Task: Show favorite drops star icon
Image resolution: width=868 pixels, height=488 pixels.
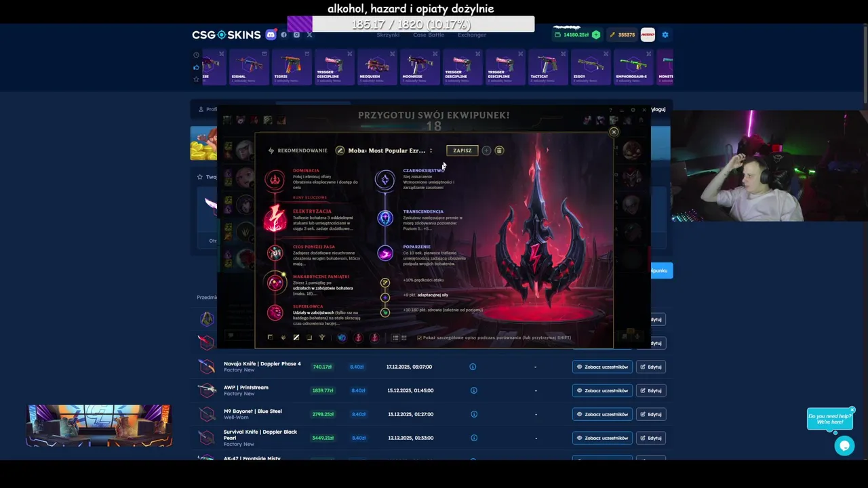Action: coord(196,79)
